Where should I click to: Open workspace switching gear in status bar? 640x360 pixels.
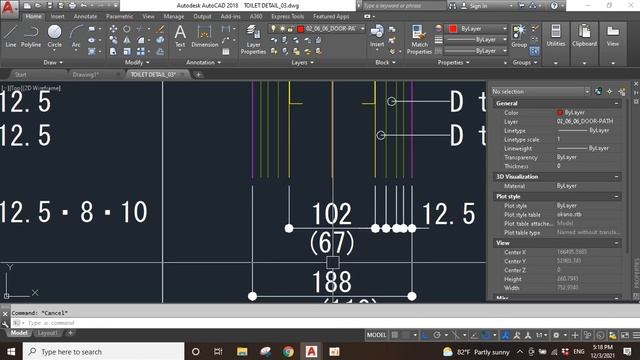pyautogui.click(x=556, y=335)
